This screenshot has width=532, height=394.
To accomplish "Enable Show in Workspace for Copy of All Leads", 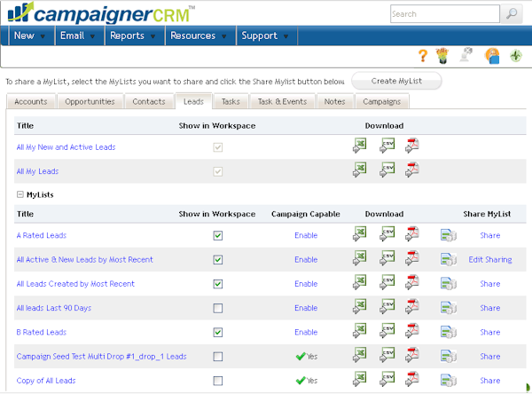I will click(217, 381).
